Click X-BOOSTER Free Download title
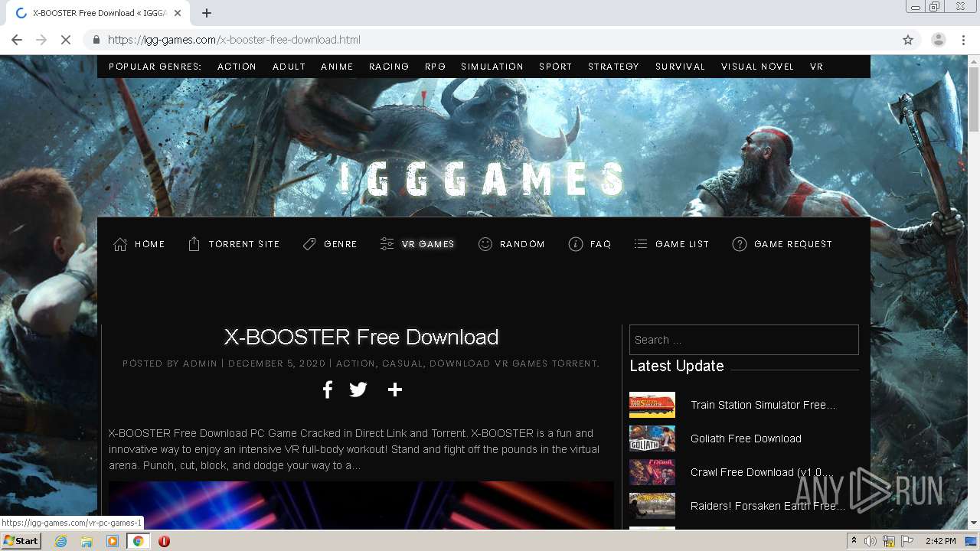The width and height of the screenshot is (980, 551). coord(361,337)
